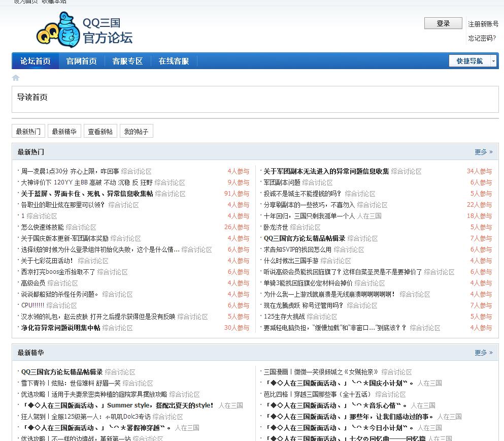Image resolution: width=504 pixels, height=441 pixels.
Task: Open thread 125生存大挑战
Action: tap(284, 317)
